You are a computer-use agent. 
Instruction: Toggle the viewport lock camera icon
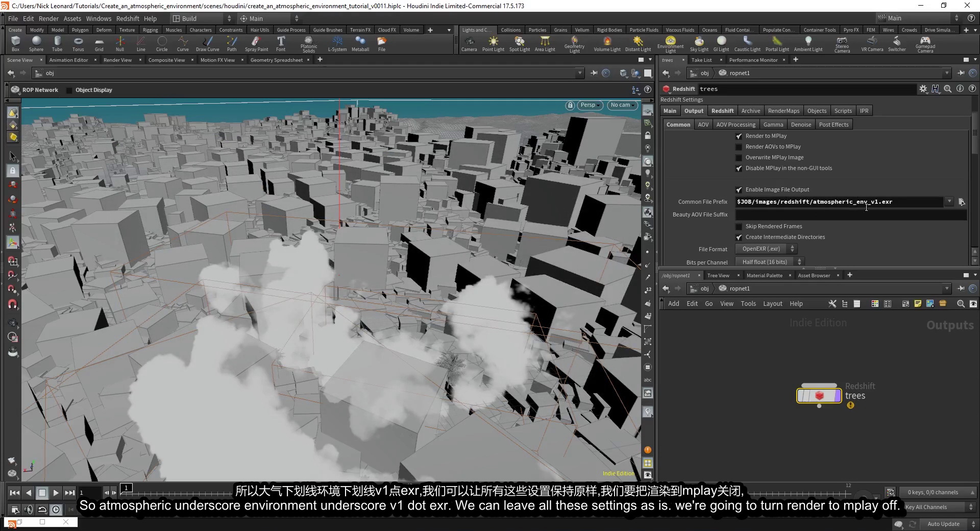570,105
